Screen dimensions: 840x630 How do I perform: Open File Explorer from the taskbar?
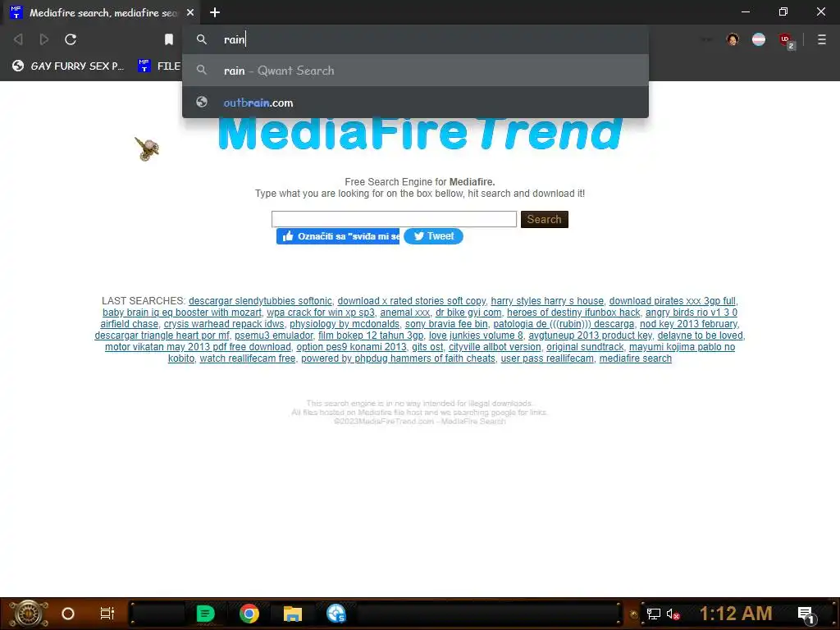293,614
